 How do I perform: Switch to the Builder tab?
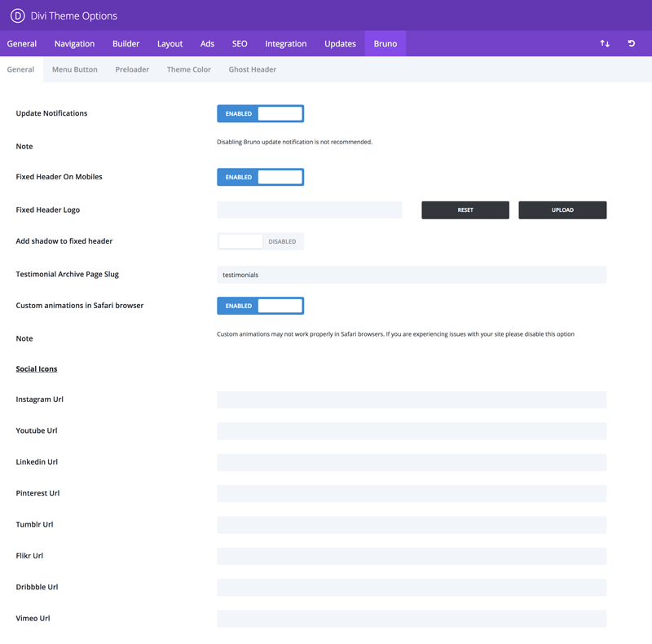(x=126, y=44)
